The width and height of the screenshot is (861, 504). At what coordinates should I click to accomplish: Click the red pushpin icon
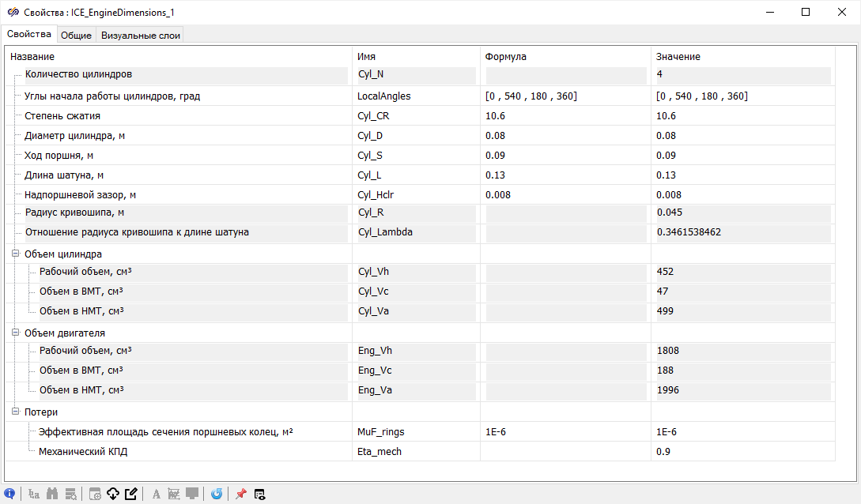241,495
